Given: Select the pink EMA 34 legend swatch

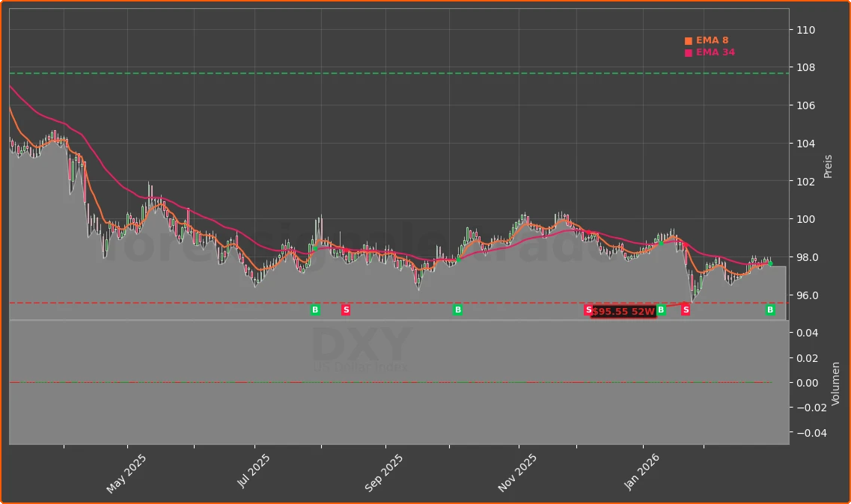Looking at the screenshot, I should pyautogui.click(x=689, y=52).
